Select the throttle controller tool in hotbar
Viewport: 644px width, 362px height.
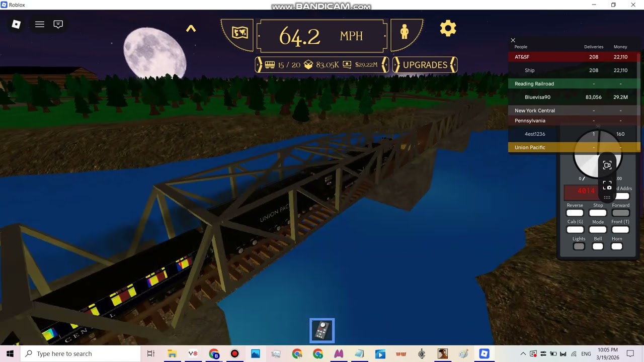[322, 331]
